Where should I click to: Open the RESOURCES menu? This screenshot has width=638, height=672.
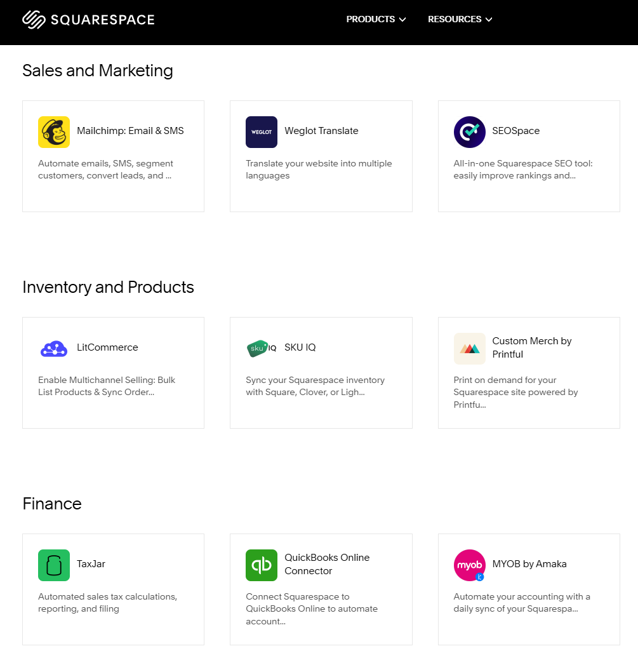coord(455,19)
